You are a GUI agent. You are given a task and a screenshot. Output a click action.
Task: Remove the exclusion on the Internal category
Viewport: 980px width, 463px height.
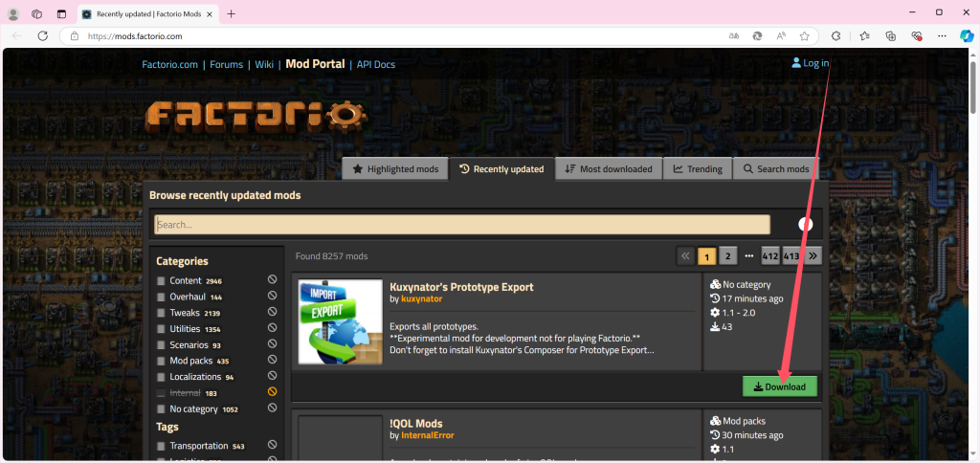[272, 392]
